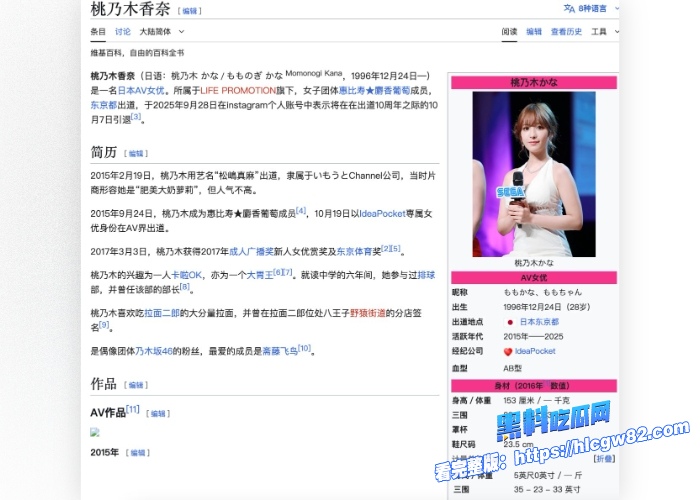Screen dimensions: 700x500
Task: Click the Japan flag icon in the infobox
Action: tap(510, 322)
